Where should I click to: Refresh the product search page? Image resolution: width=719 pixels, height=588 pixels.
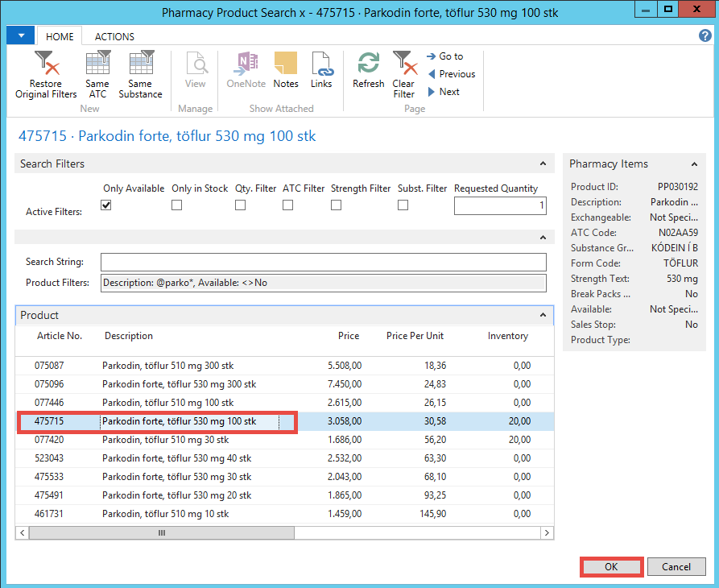pyautogui.click(x=368, y=64)
